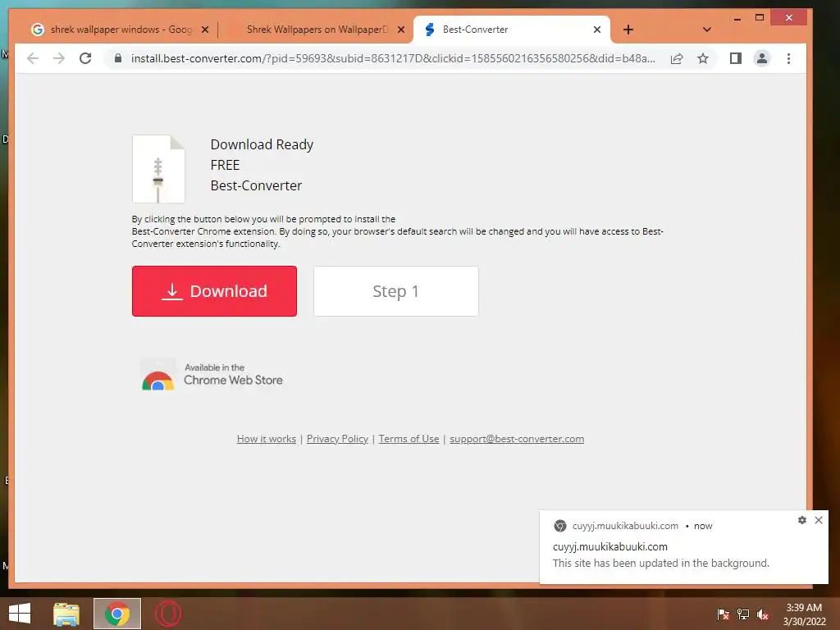Bookmark this page with the star icon
Image resolution: width=840 pixels, height=630 pixels.
(x=703, y=58)
